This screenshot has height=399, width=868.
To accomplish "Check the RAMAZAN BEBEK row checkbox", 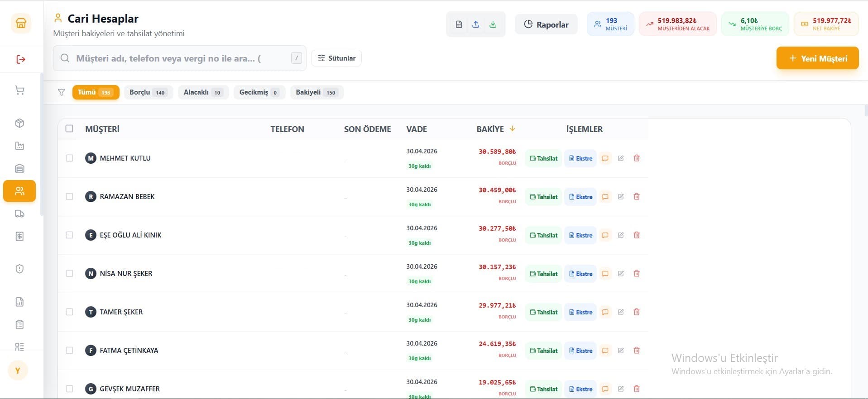I will 69,196.
